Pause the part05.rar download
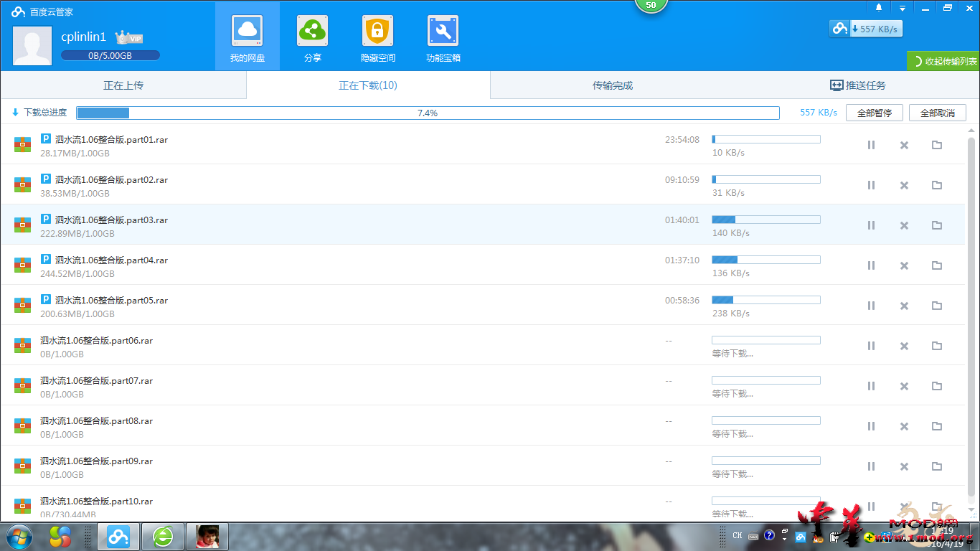The height and width of the screenshot is (551, 980). pos(871,306)
